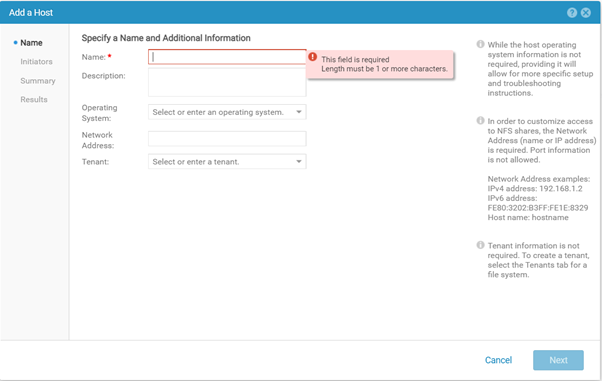602x381 pixels.
Task: Click the 'IPv4 address: 192.168.1.2' example text
Action: (x=535, y=189)
